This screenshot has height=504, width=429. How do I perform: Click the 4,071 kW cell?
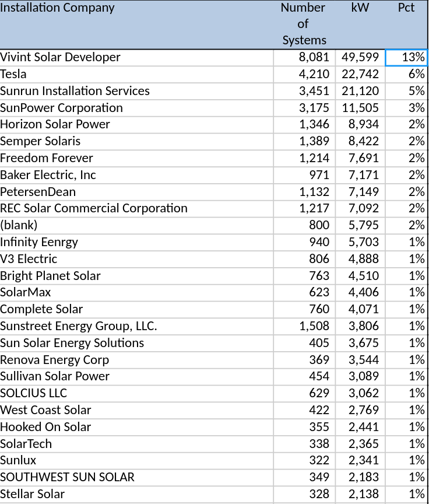click(x=360, y=309)
